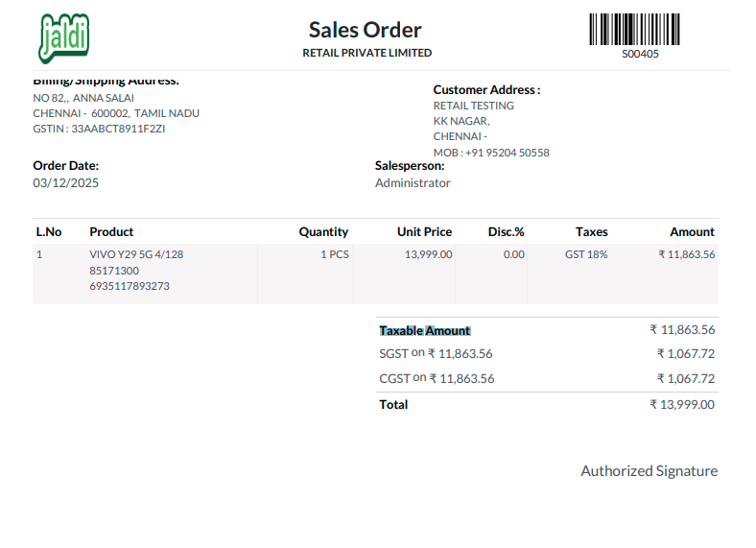Click the jaldi logo

coord(64,38)
